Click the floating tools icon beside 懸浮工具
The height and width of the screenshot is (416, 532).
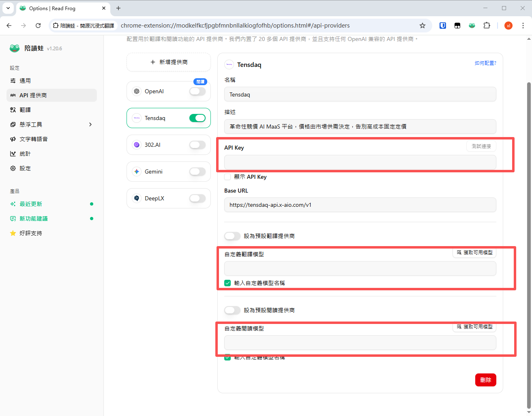(13, 124)
